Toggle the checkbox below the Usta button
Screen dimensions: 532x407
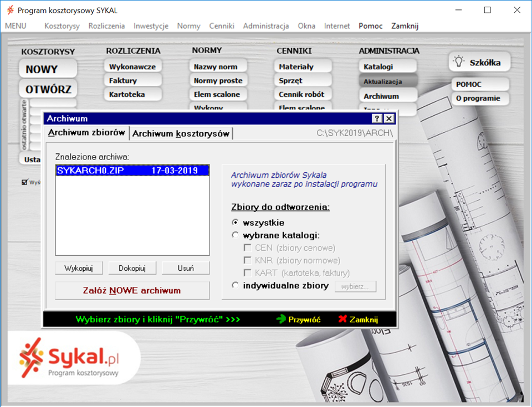[x=24, y=182]
